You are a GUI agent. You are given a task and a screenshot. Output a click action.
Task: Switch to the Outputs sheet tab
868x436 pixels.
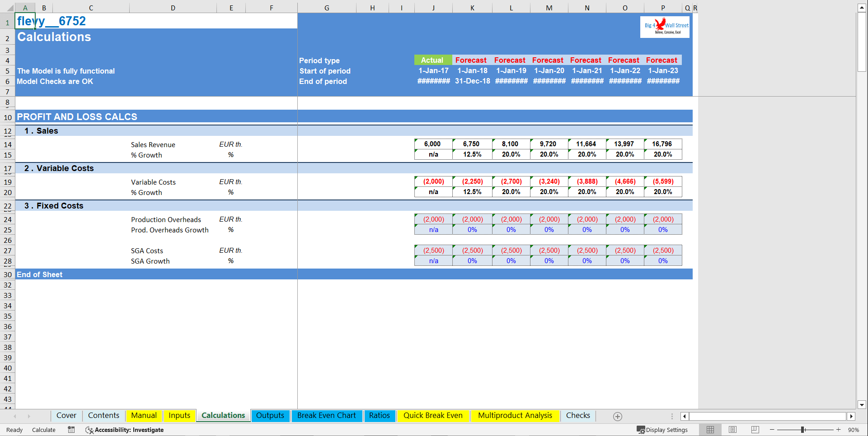coord(270,416)
